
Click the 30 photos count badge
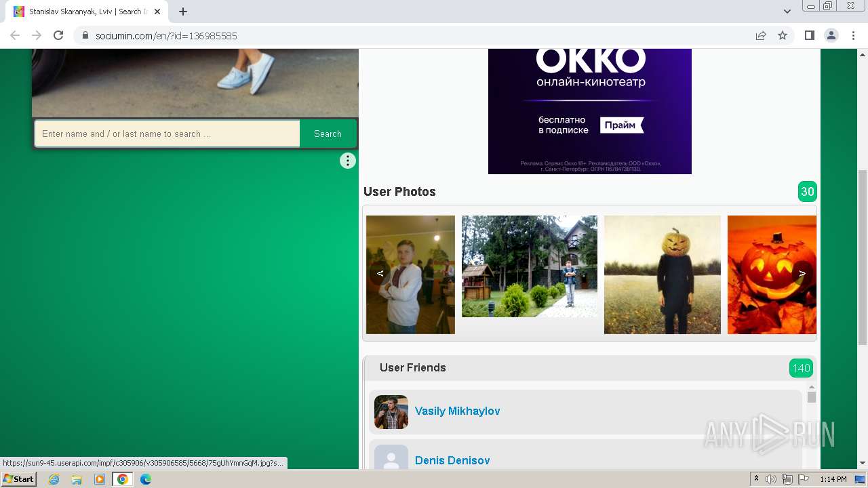[808, 192]
